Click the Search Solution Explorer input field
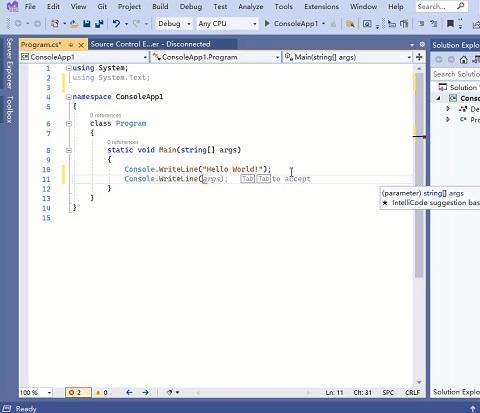This screenshot has height=413, width=480. [x=456, y=74]
